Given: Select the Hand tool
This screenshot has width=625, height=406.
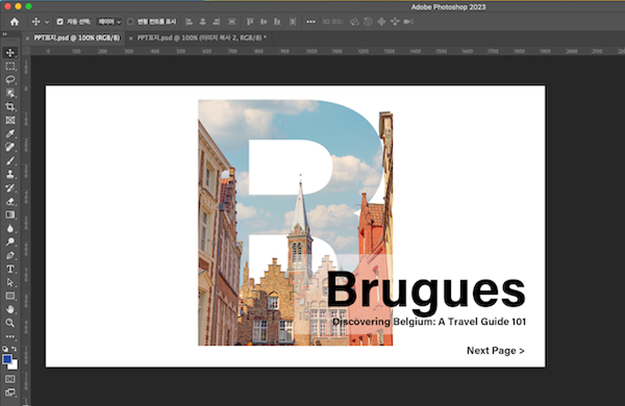Looking at the screenshot, I should (x=11, y=309).
